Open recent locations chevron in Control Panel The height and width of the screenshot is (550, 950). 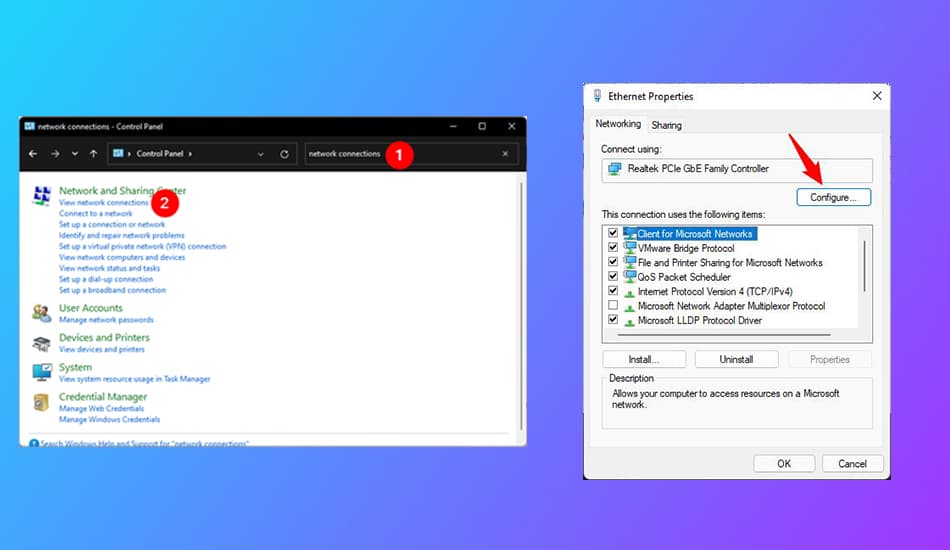point(75,154)
